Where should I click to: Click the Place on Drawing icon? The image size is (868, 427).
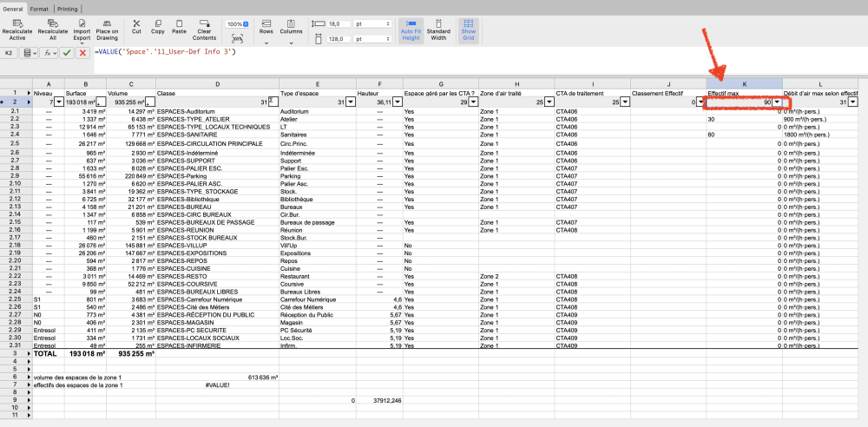pyautogui.click(x=107, y=23)
